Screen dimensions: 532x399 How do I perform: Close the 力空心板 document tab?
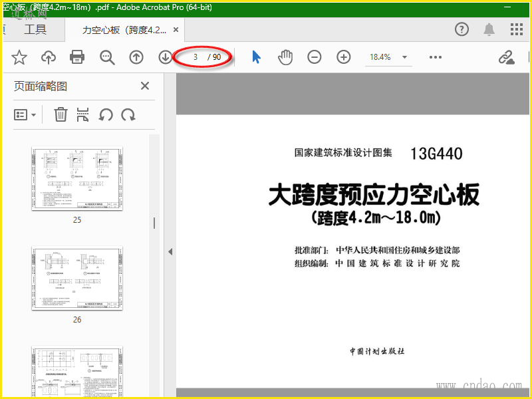(x=176, y=30)
